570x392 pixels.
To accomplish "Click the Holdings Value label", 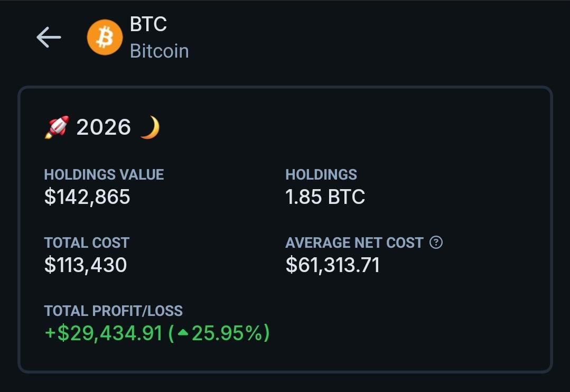I will [x=104, y=174].
